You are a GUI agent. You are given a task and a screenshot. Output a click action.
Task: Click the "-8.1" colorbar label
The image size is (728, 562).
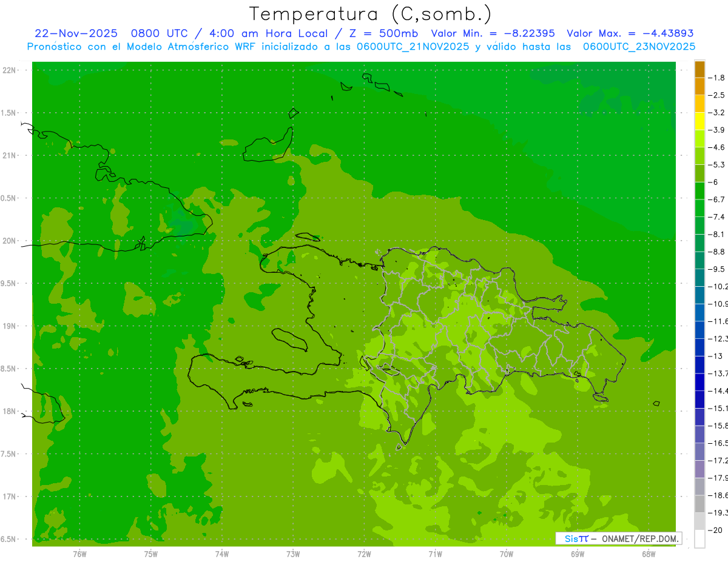pos(716,234)
